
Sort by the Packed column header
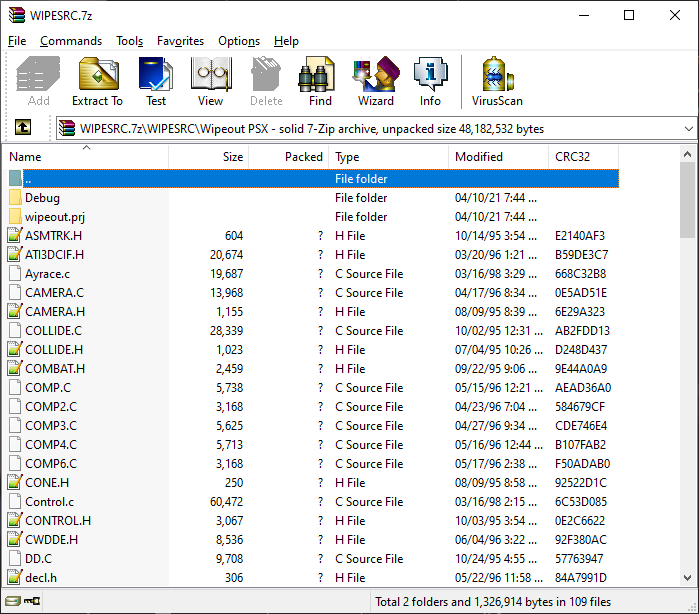[x=289, y=157]
